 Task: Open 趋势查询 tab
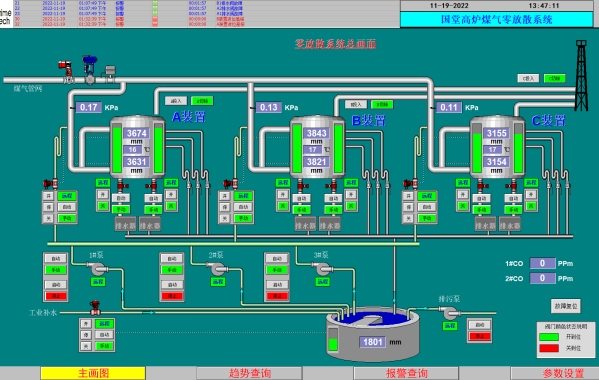[x=250, y=373]
